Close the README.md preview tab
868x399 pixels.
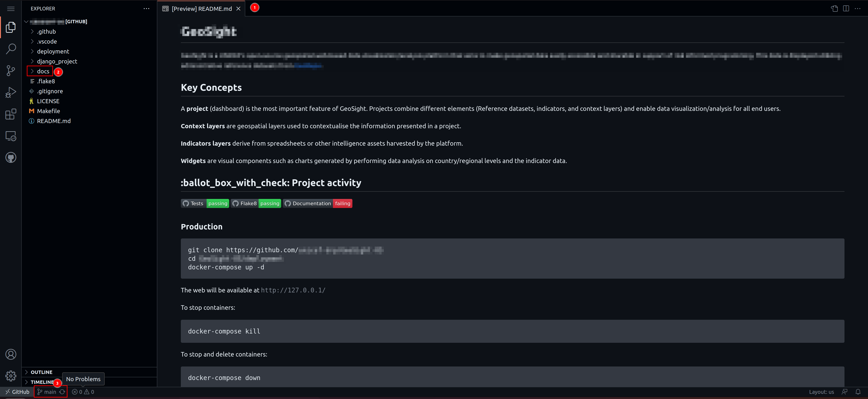(238, 9)
